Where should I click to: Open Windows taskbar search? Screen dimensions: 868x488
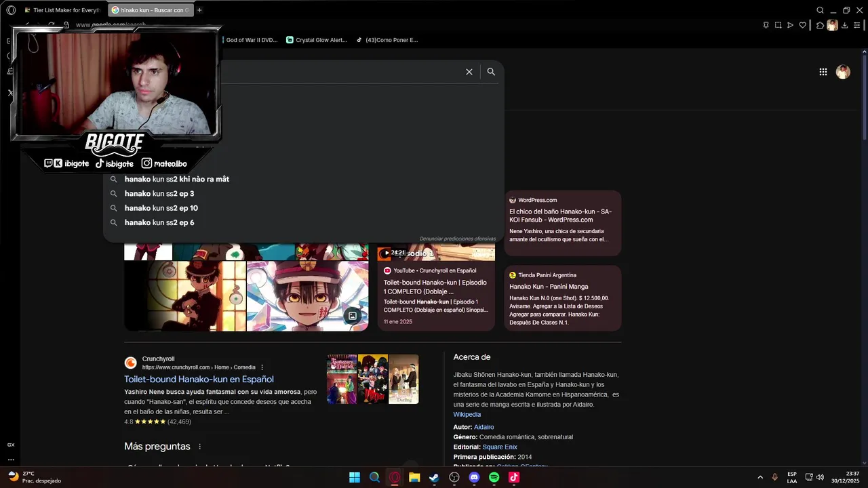[x=374, y=477]
